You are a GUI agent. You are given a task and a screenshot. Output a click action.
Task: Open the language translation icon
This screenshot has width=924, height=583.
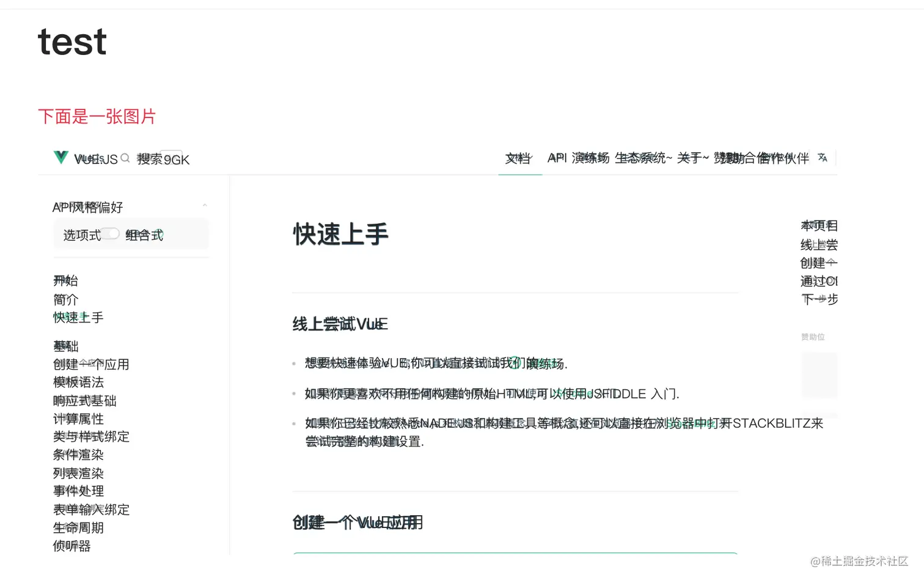coord(823,158)
